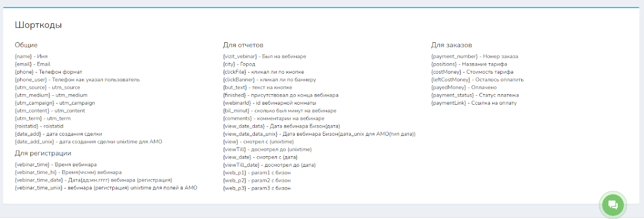This screenshot has width=644, height=219.
Task: Click the Шорткоды page heading
Action: [x=38, y=25]
